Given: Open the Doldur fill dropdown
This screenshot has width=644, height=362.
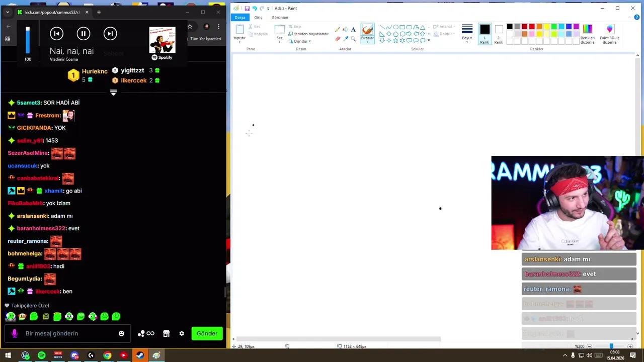Looking at the screenshot, I should coord(444,34).
